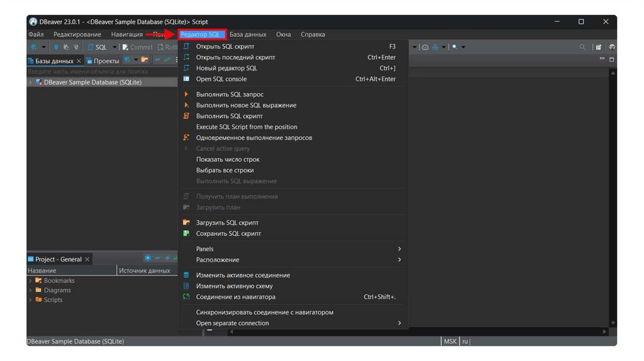Click the blue cross-arrows icon in Project panel

[x=167, y=258]
